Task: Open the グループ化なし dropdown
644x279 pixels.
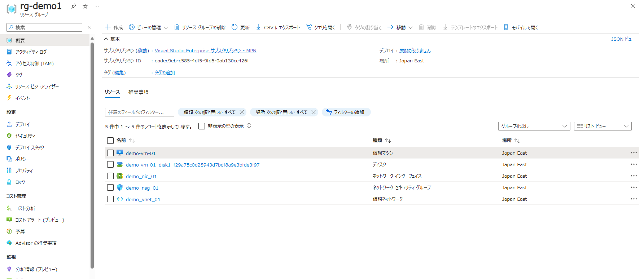Action: pyautogui.click(x=534, y=126)
